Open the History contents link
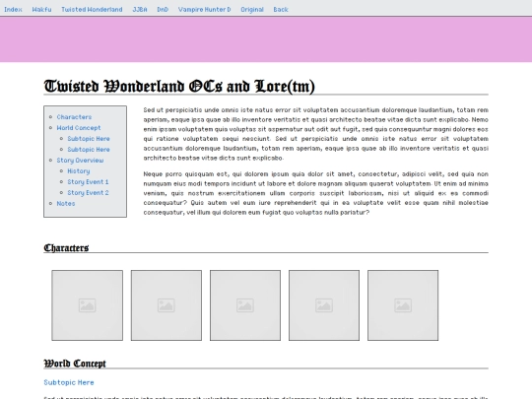 (x=79, y=171)
